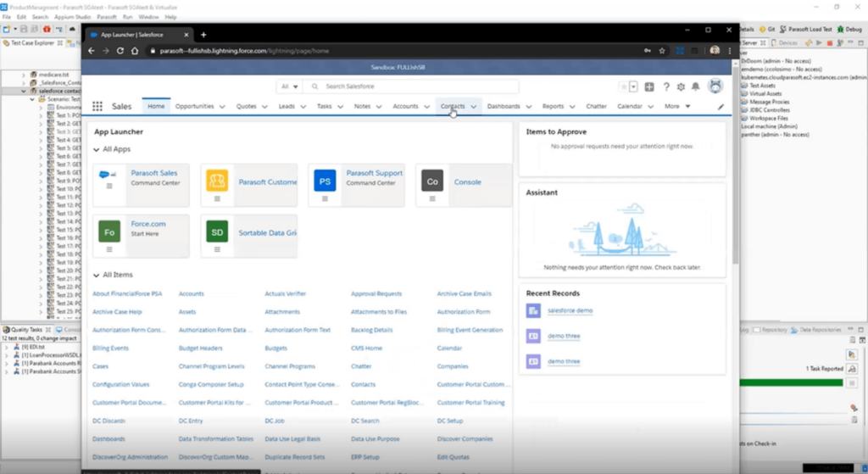
Task: Open the Accounts tab dropdown arrow
Action: pos(426,107)
